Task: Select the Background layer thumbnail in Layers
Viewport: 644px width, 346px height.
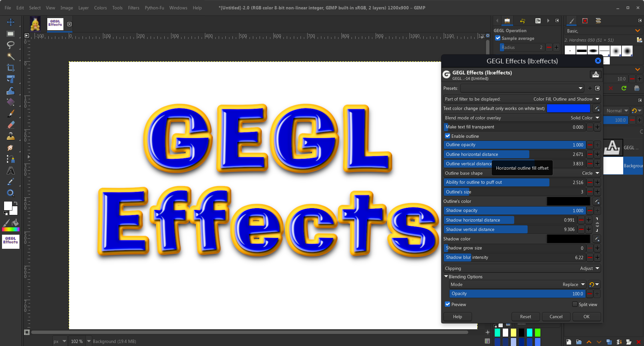Action: click(613, 166)
